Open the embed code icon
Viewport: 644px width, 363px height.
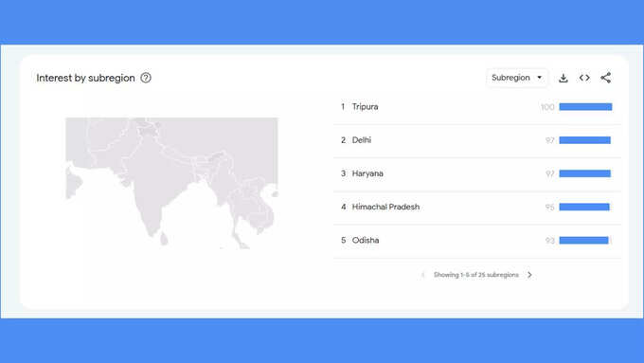click(x=584, y=78)
